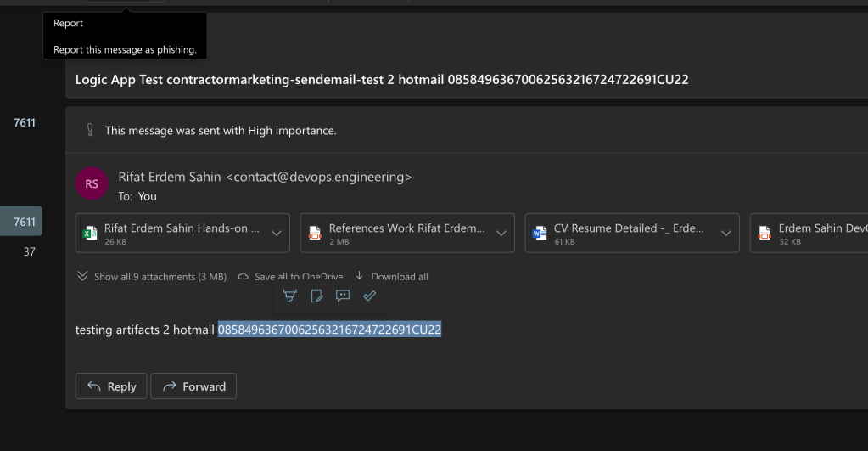Click the 'testing artifacts 2 hotmail' body text
Screen dimensions: 868x451
144,330
